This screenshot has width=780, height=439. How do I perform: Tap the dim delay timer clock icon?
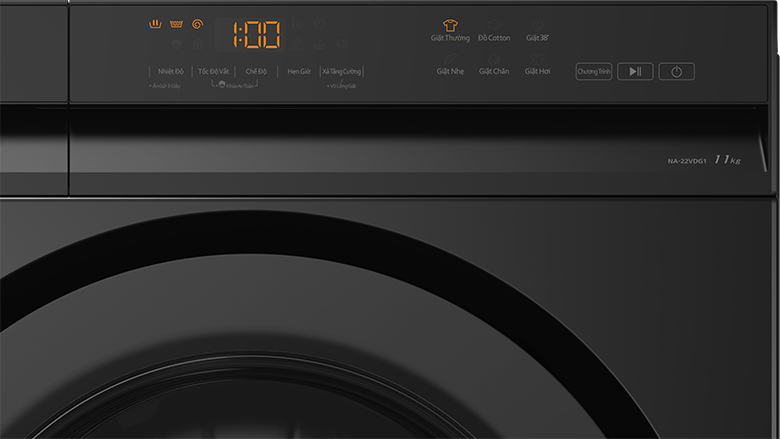[319, 24]
